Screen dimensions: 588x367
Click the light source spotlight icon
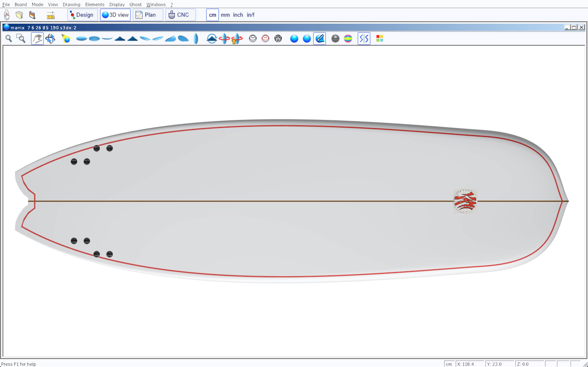(66, 39)
